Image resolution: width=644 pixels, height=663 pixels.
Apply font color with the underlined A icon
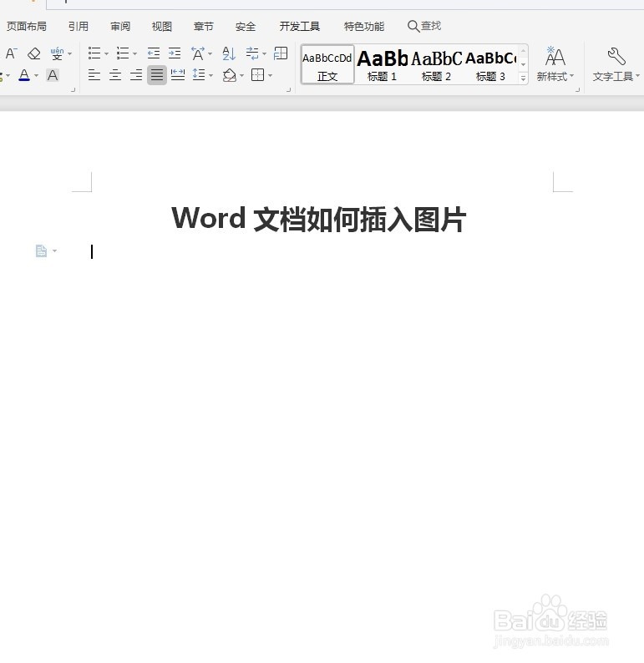24,75
